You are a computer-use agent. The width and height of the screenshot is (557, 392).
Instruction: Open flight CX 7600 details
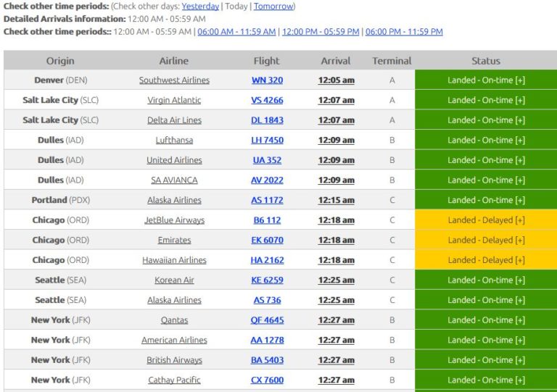tap(267, 380)
